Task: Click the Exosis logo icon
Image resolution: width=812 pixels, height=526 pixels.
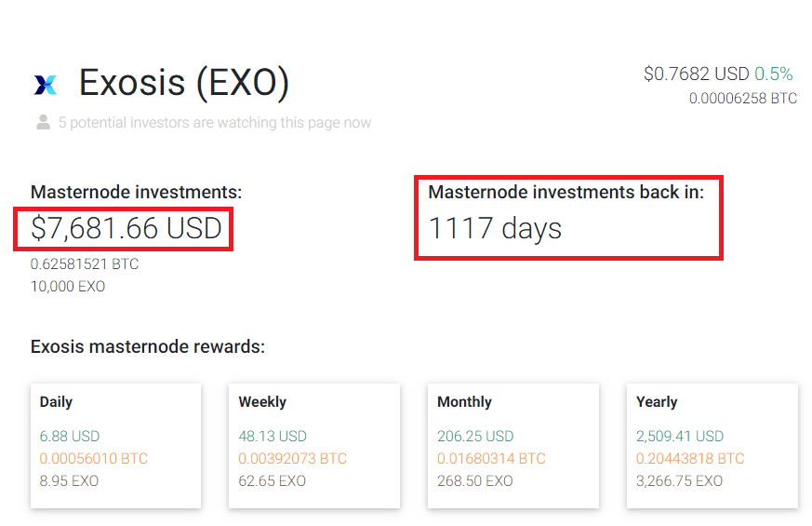Action: tap(45, 85)
